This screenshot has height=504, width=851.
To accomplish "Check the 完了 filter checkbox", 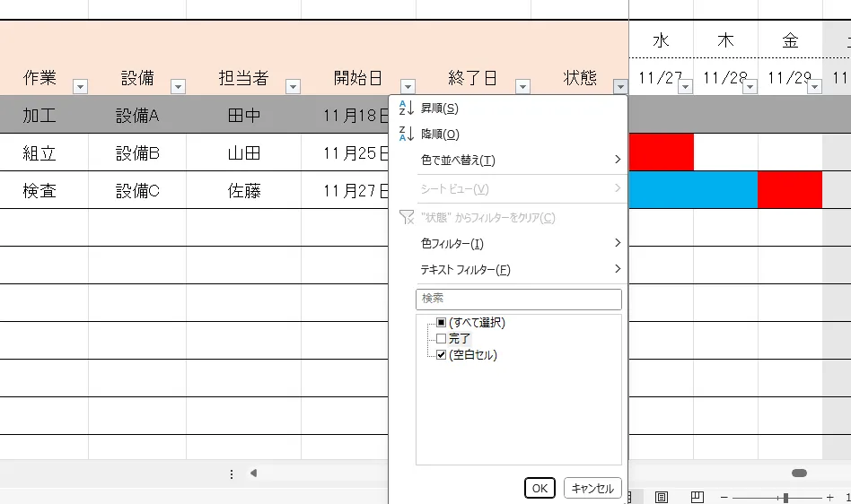I will tap(442, 339).
